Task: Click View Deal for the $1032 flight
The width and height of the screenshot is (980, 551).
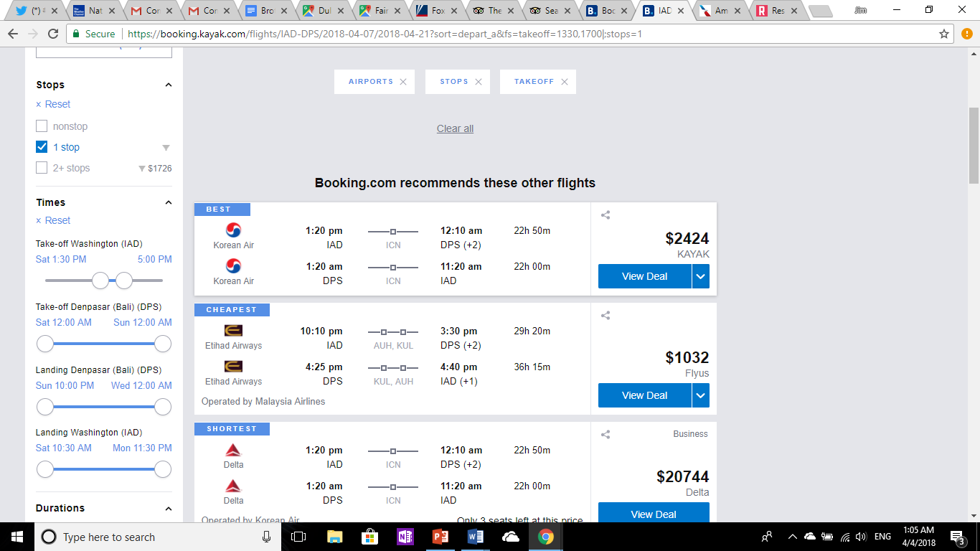Action: (x=644, y=395)
